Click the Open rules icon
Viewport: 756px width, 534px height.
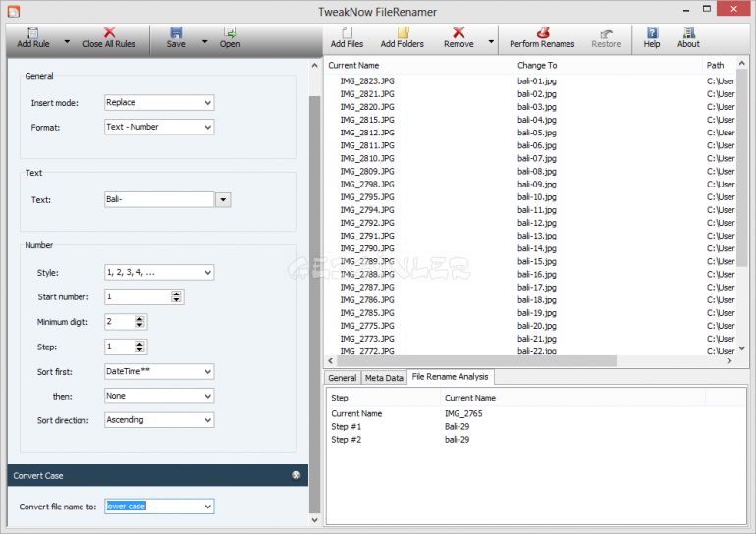point(230,32)
